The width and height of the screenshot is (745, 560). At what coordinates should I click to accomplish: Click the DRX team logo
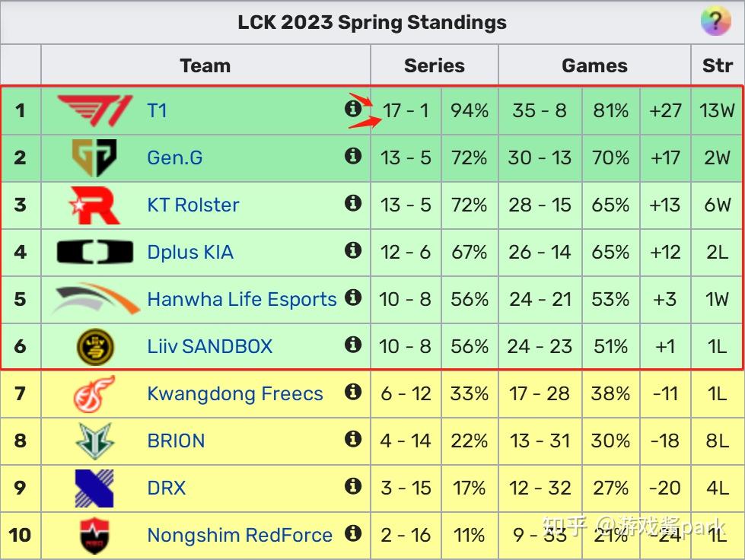coord(94,488)
